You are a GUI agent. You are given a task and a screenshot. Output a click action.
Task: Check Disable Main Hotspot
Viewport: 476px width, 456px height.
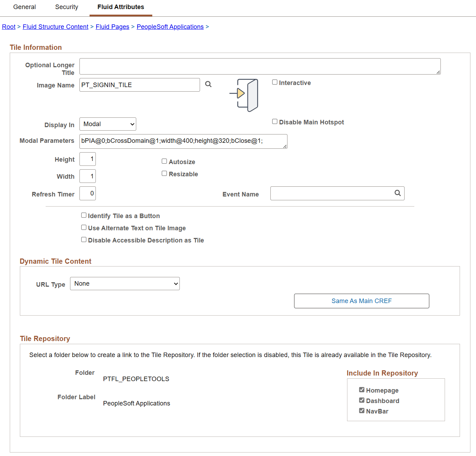[x=275, y=121]
